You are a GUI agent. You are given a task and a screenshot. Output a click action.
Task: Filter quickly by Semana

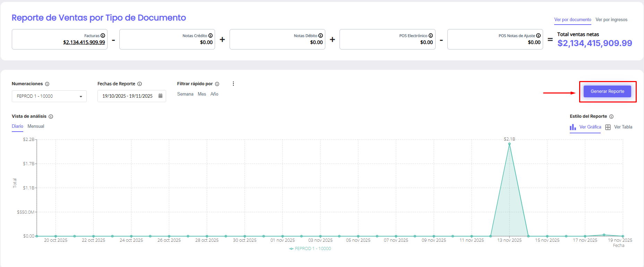coord(185,94)
